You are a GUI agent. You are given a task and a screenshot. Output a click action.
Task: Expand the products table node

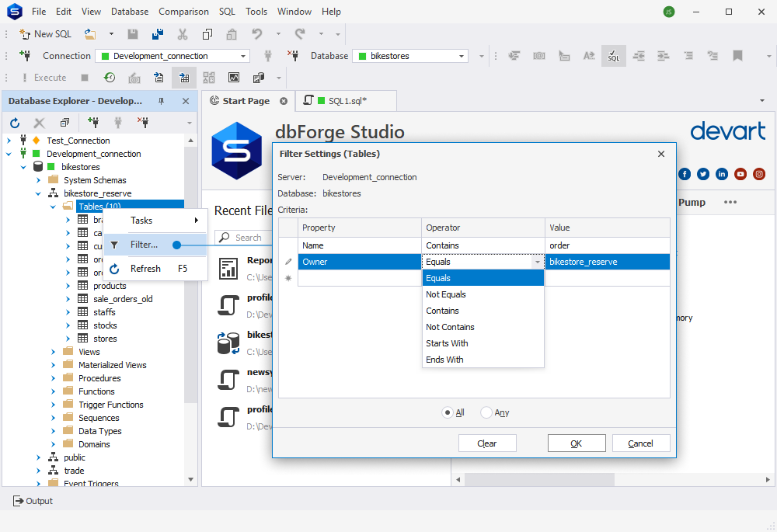[x=68, y=286]
